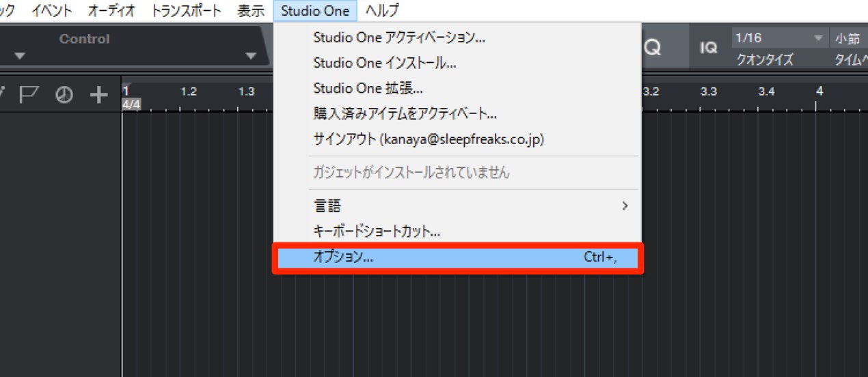Choose Studio One インストール…
Image resolution: width=868 pixels, height=377 pixels.
point(457,64)
